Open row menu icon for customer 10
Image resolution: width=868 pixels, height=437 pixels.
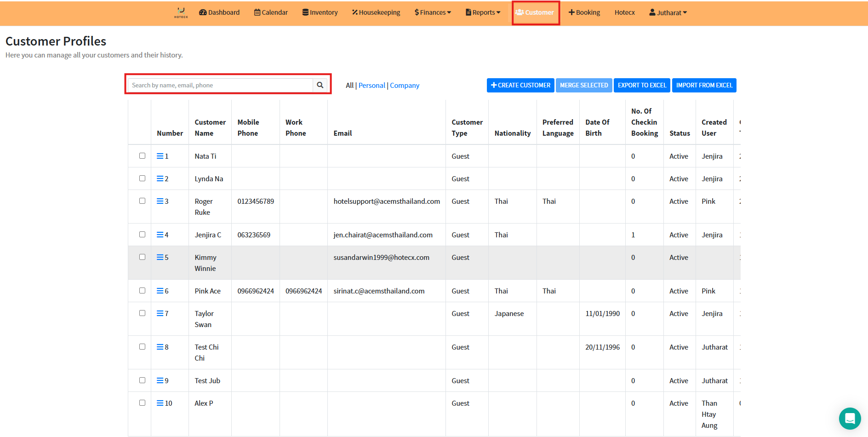(160, 403)
